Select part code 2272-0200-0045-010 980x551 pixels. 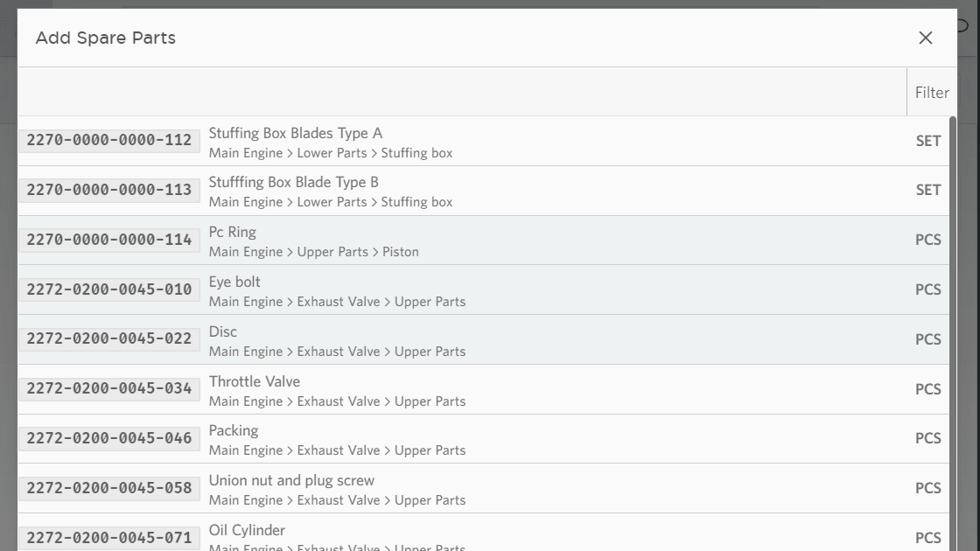point(108,289)
